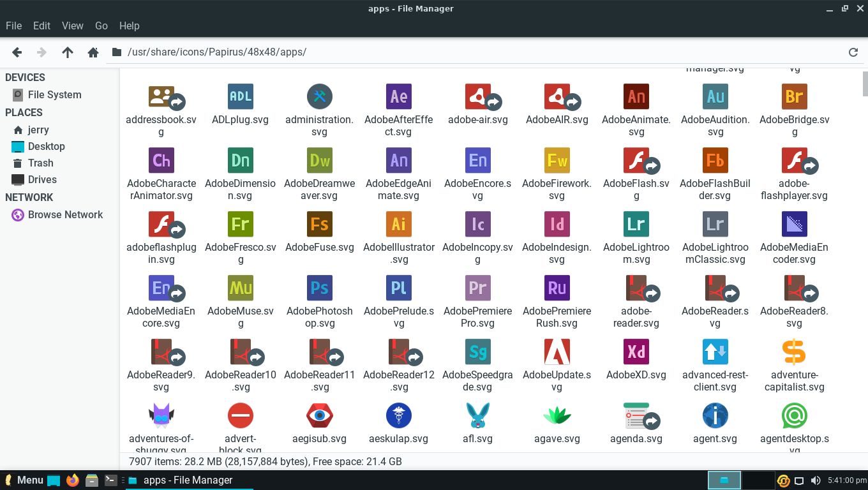The height and width of the screenshot is (490, 868).
Task: Select the agentdesktop.svg spiral icon
Action: [794, 415]
